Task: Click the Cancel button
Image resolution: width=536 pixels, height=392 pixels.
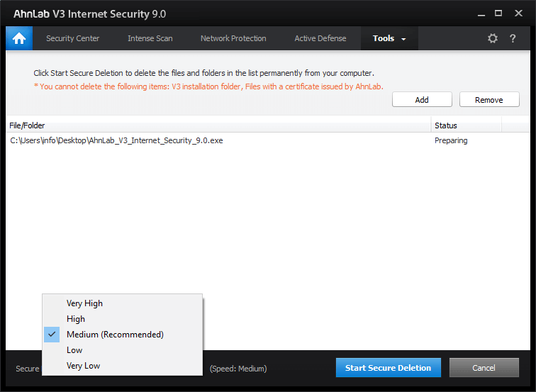Action: pyautogui.click(x=484, y=368)
